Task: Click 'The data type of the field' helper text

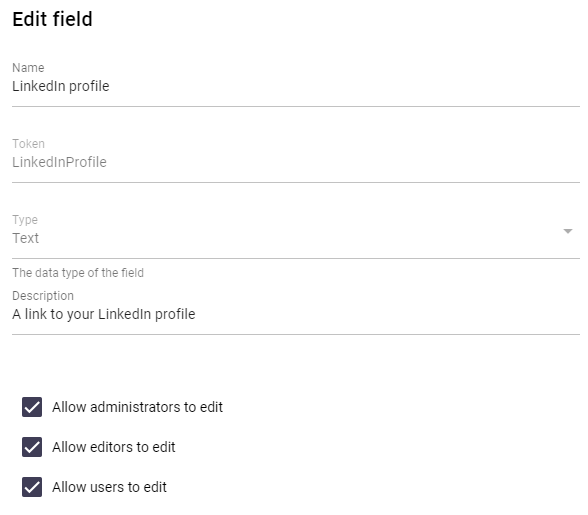Action: pos(78,273)
